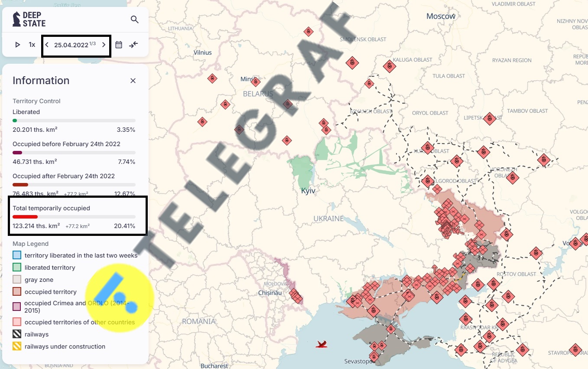Click the DeepState knight logo
Viewport: 588px width, 369px height.
click(x=16, y=19)
